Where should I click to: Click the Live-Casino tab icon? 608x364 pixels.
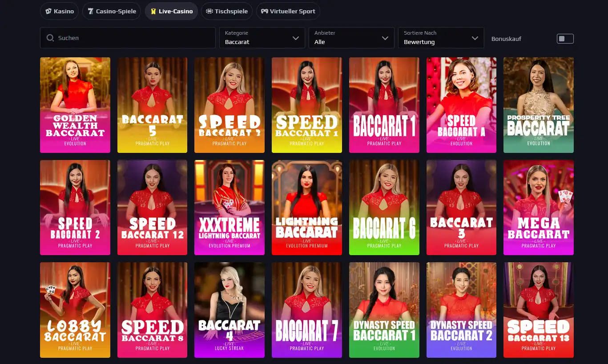point(153,11)
